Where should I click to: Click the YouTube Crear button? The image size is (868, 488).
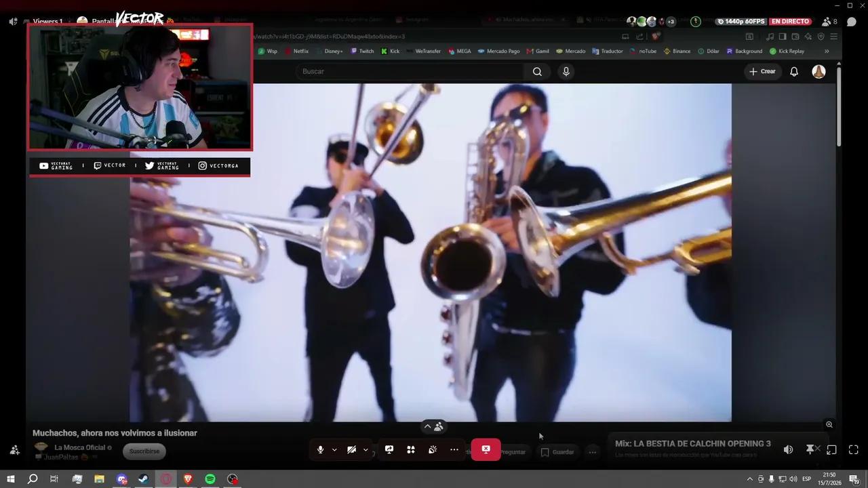pos(762,71)
